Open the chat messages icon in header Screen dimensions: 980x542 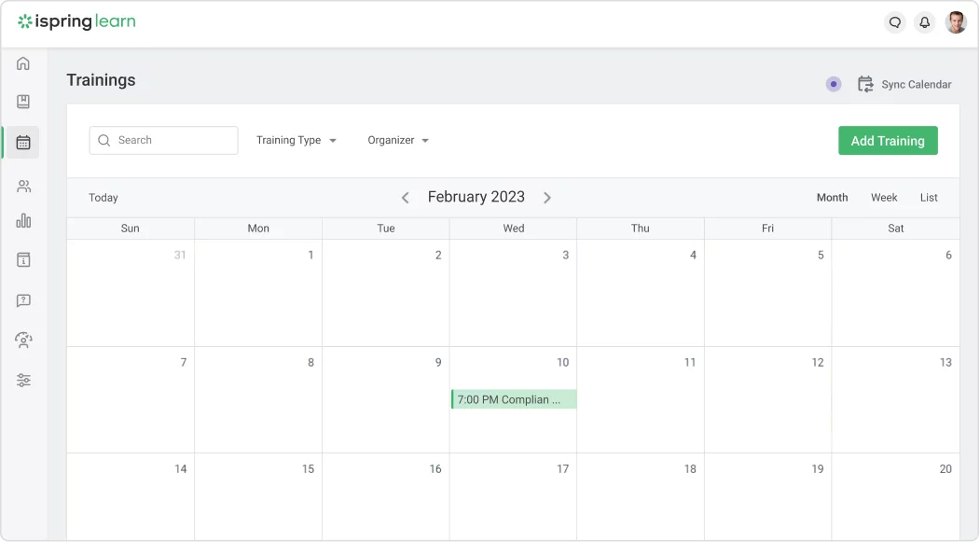[x=895, y=22]
